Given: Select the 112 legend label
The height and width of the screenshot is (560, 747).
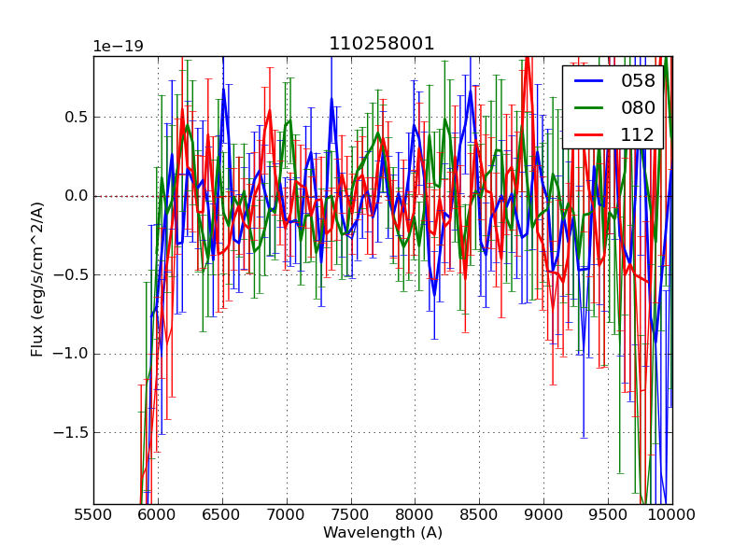Looking at the screenshot, I should pos(638,135).
